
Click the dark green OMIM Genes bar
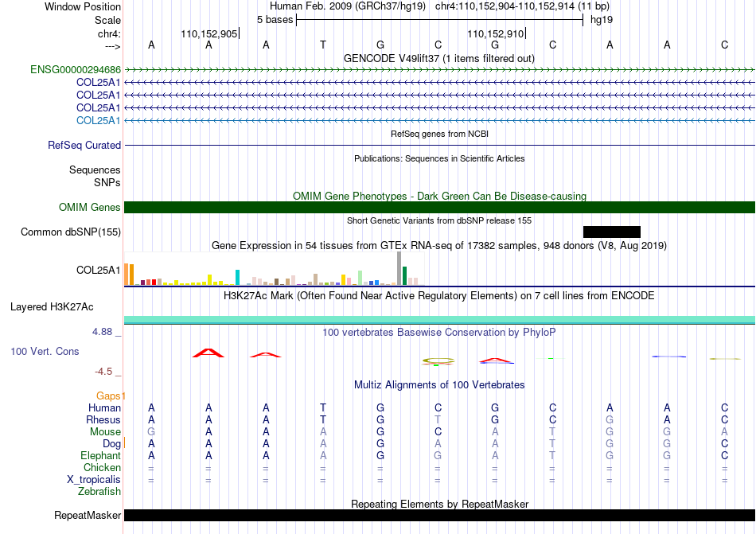440,207
